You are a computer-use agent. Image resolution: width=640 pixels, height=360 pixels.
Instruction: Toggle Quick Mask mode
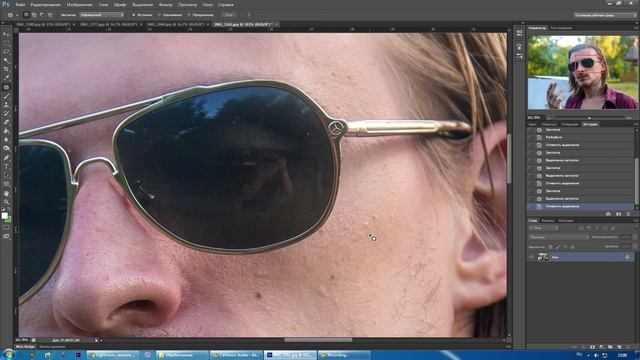pos(6,228)
